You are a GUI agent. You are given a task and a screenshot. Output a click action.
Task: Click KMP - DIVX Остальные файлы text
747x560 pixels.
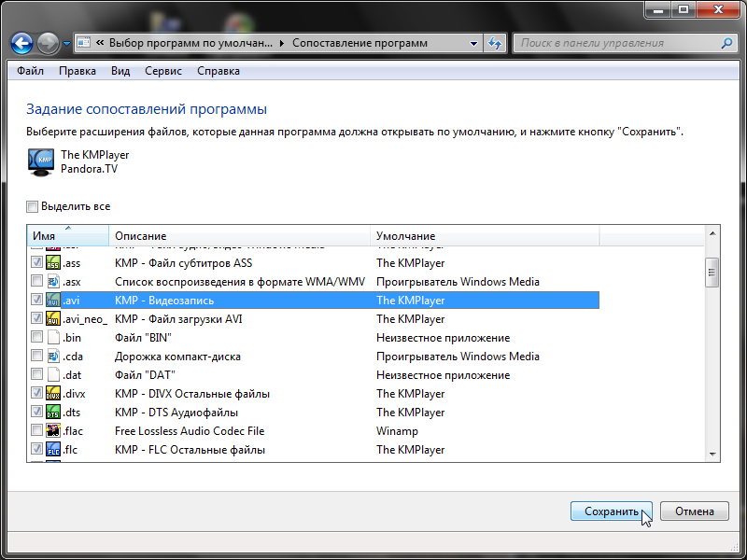tap(192, 393)
